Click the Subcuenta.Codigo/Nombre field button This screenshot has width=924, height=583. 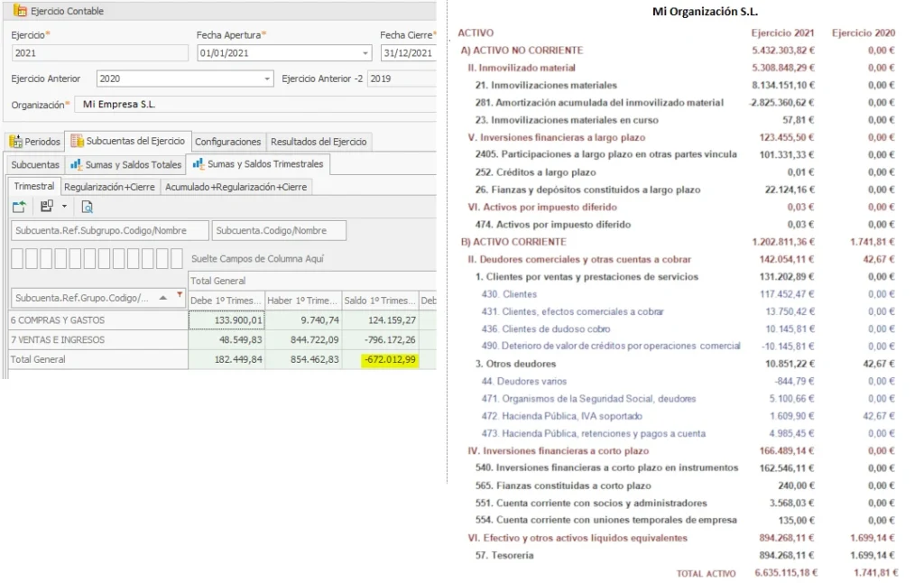point(279,230)
